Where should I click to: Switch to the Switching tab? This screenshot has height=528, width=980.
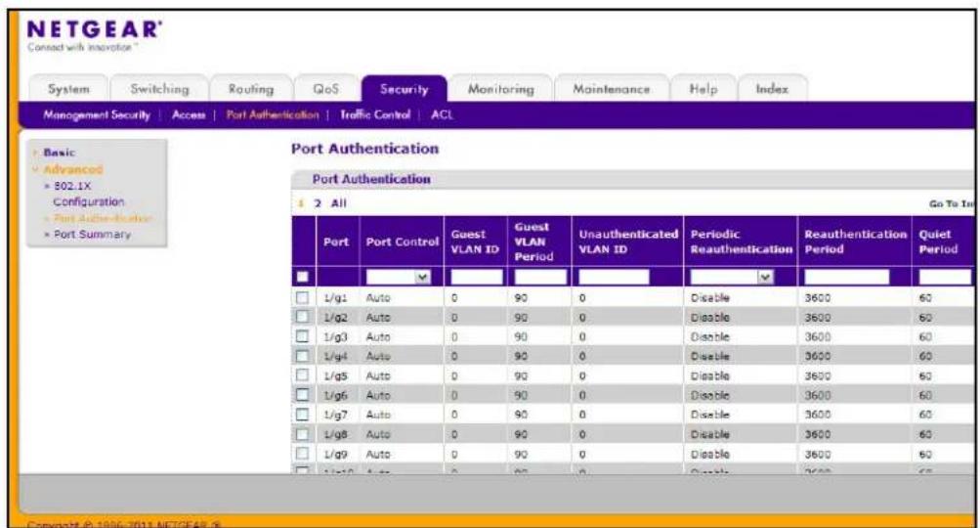159,89
